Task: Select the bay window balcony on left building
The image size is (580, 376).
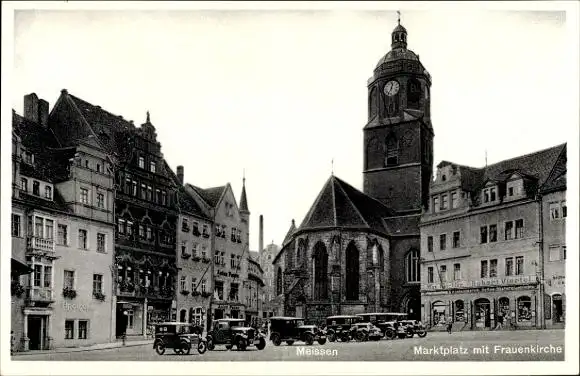Action: tap(40, 245)
